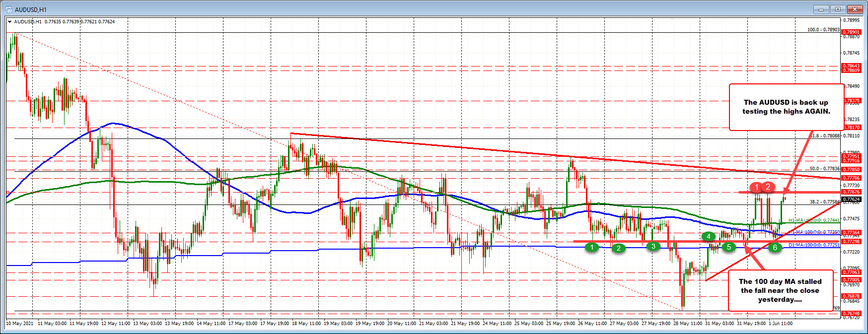This screenshot has width=868, height=334.
Task: Maximize the AUDUSD,H1 chart window
Action: (838, 9)
